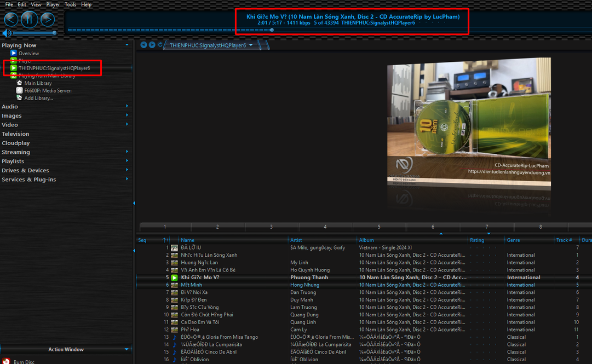Select Overview in the Playing Now tree
592x364 pixels.
(x=28, y=54)
